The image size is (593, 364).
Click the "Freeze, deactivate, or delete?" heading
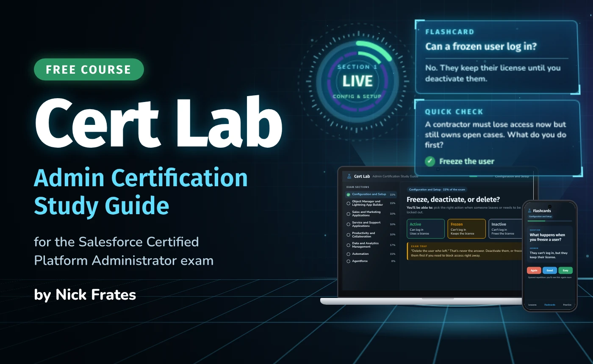[x=453, y=199]
